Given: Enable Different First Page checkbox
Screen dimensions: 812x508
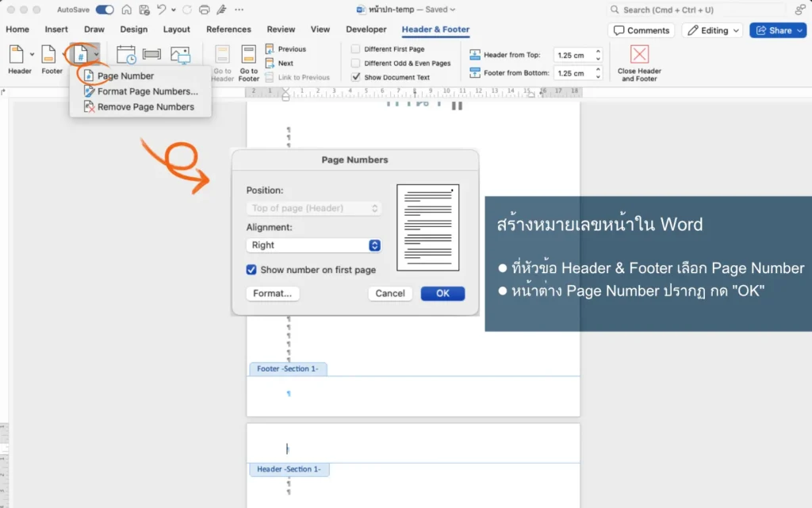Looking at the screenshot, I should point(355,48).
